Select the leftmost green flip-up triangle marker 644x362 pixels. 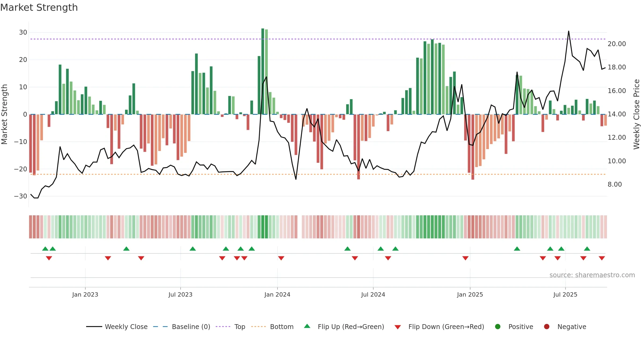(x=45, y=249)
